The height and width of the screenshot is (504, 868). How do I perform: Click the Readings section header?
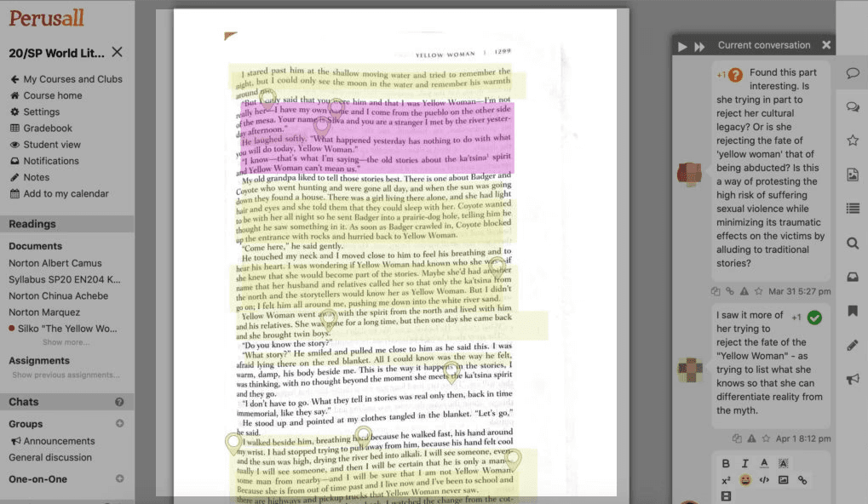(67, 224)
